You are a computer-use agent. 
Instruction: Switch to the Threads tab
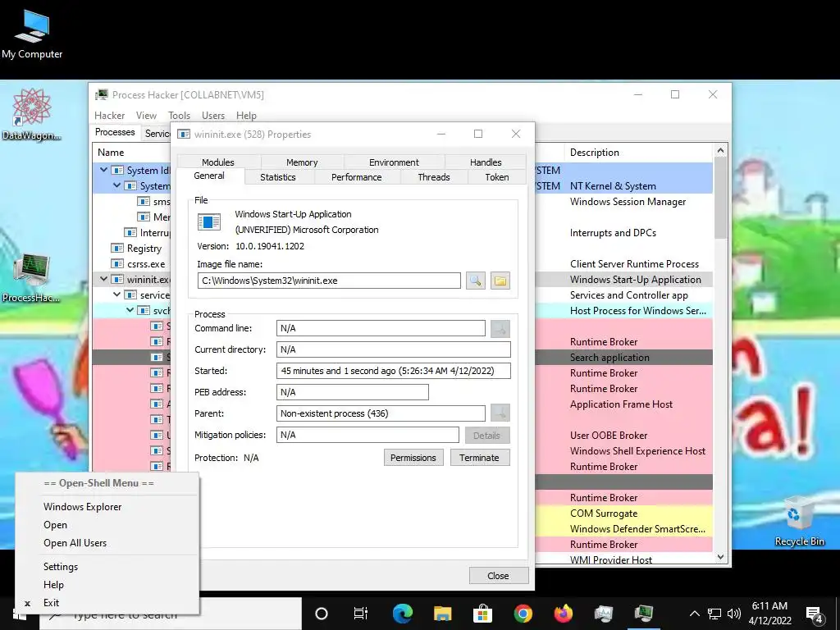(433, 177)
